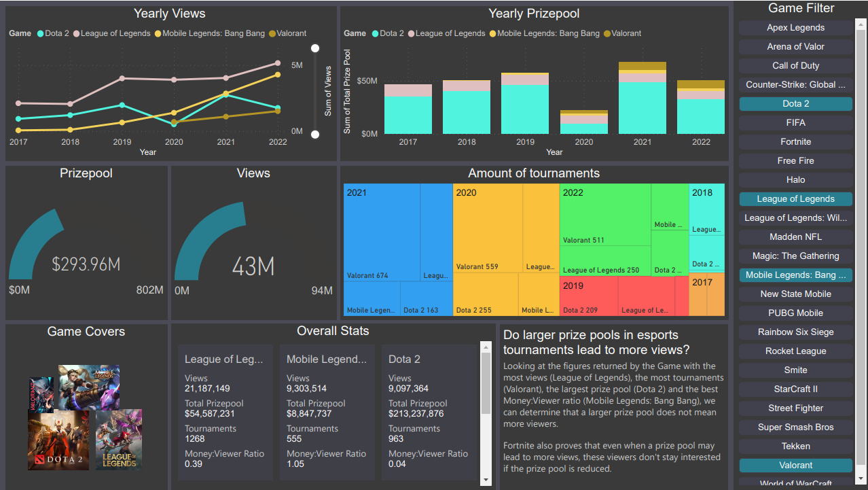Highlight Dota 2 in Yearly Prizepool legend
This screenshot has width=868, height=490.
[388, 33]
